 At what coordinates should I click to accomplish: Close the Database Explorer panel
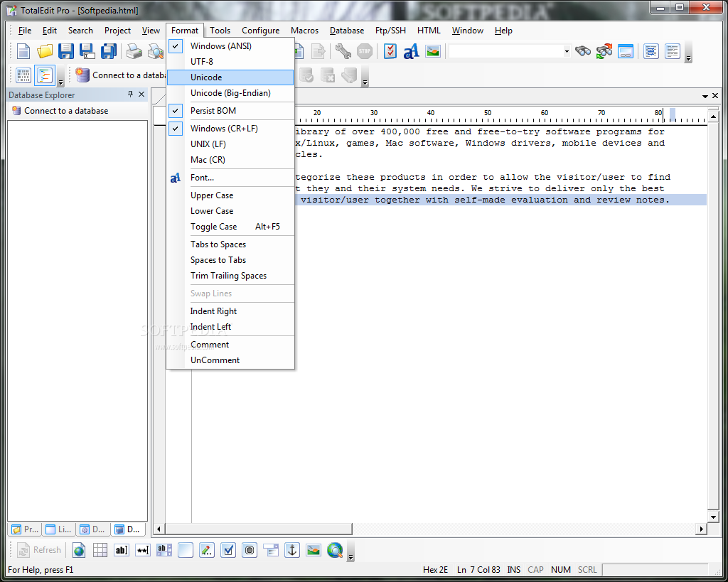(x=141, y=95)
